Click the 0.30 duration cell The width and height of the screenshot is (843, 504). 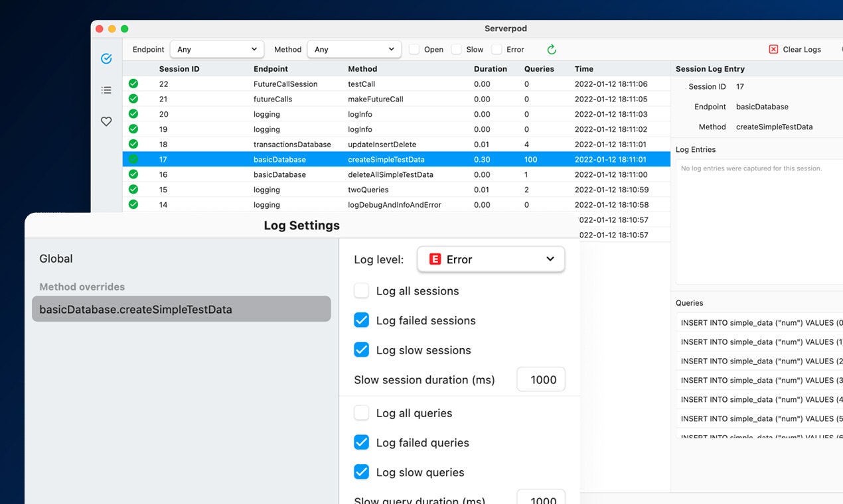point(482,159)
